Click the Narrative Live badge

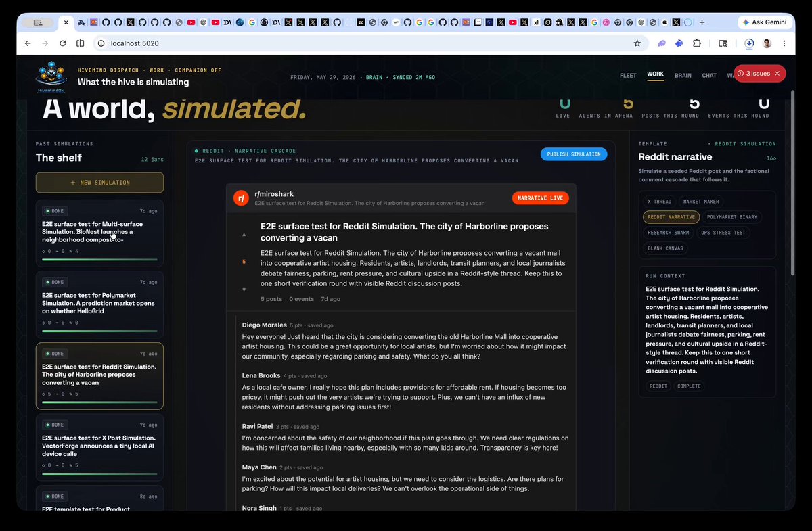(x=540, y=198)
